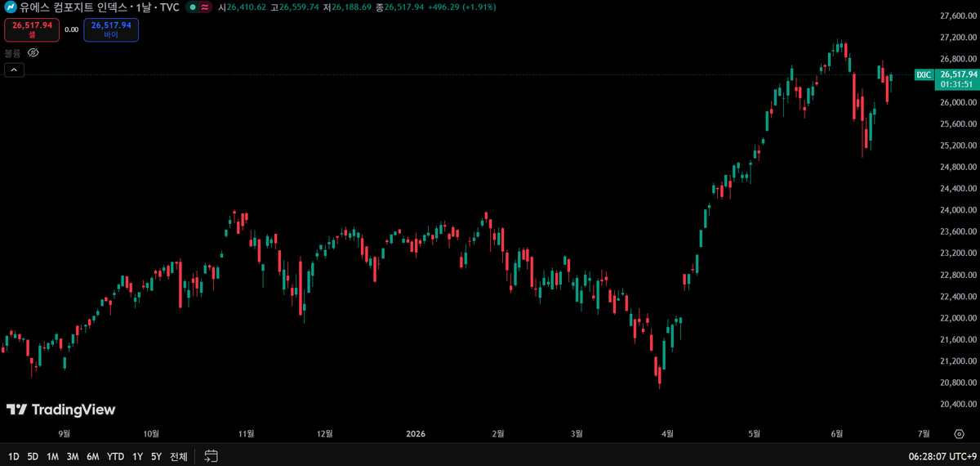980x466 pixels.
Task: Open timezone menu at 06:28:07 UTC+9
Action: [x=941, y=456]
